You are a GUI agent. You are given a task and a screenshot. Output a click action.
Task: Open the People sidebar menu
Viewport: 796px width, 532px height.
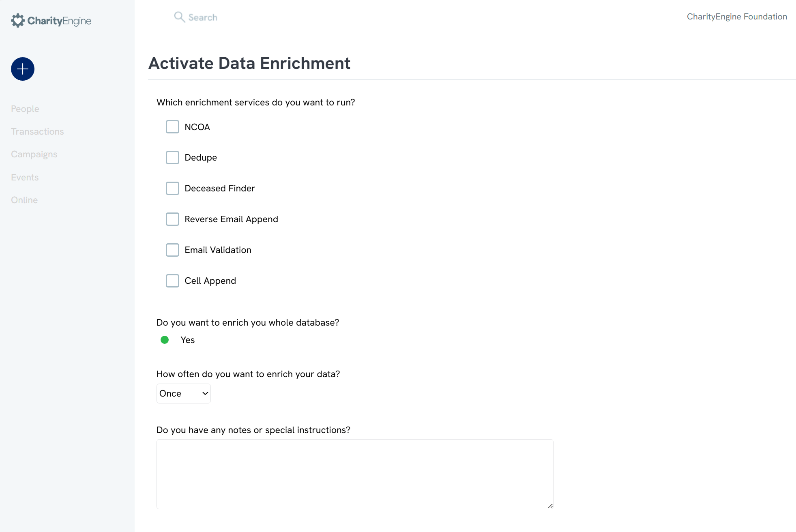tap(25, 109)
